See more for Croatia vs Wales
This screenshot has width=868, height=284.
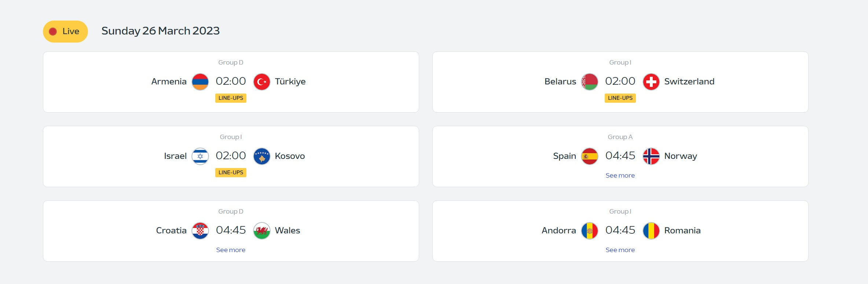231,250
